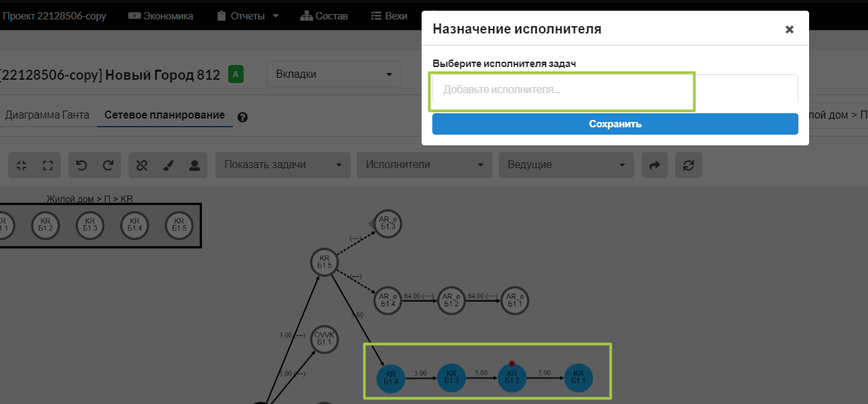Viewport: 868px width, 404px height.
Task: Select the paintbrush icon in toolbar
Action: (168, 165)
